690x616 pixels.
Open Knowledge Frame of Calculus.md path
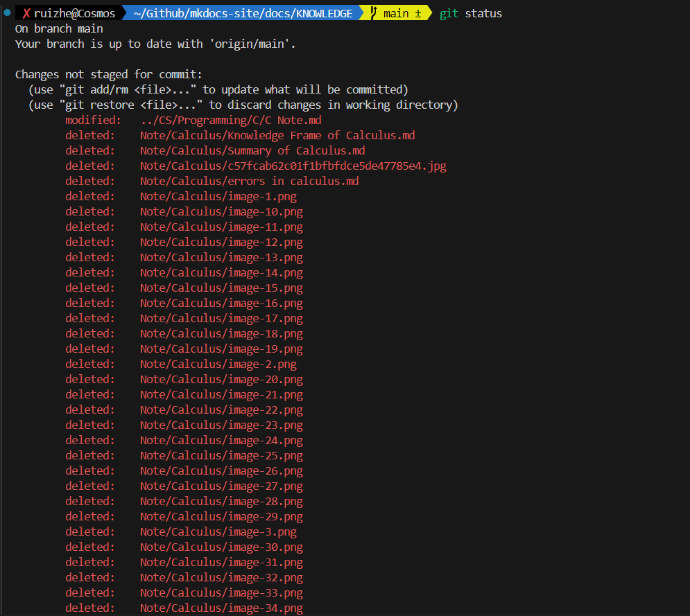(x=277, y=136)
